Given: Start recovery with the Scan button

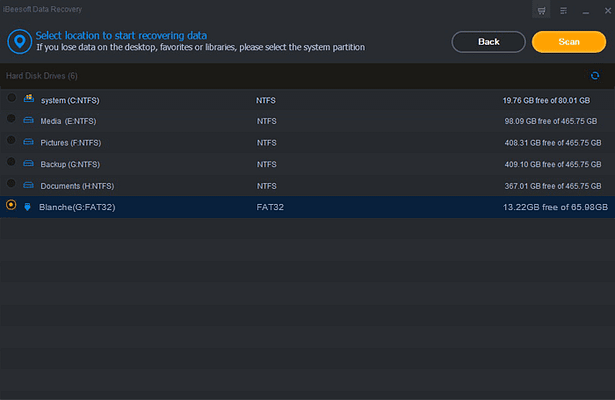Looking at the screenshot, I should [x=568, y=42].
